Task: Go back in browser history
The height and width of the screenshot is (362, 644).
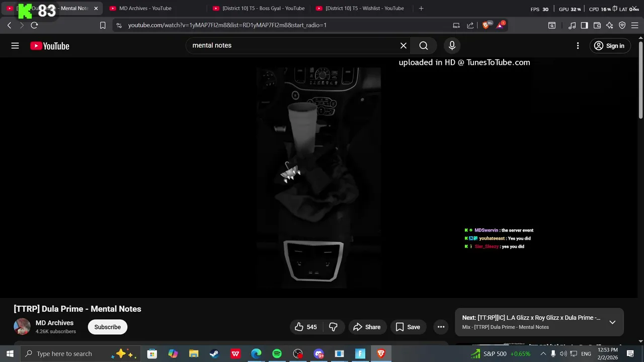Action: tap(9, 25)
